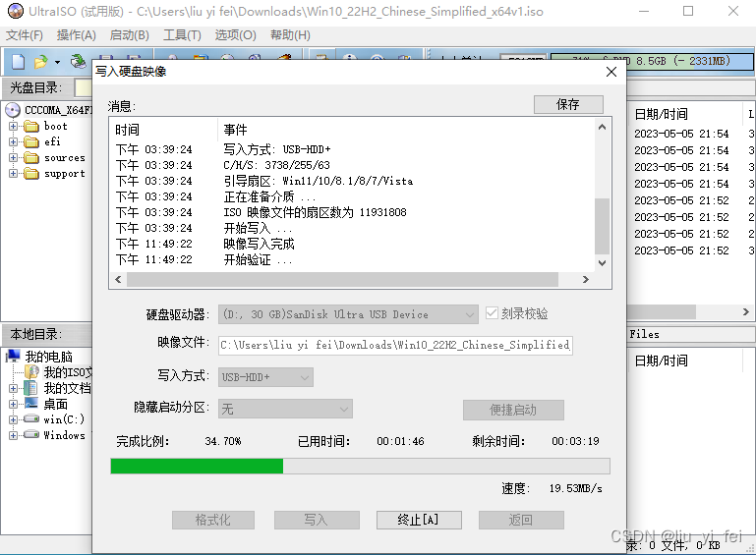Click the win(C:) drive icon
756x555 pixels.
pos(31,418)
